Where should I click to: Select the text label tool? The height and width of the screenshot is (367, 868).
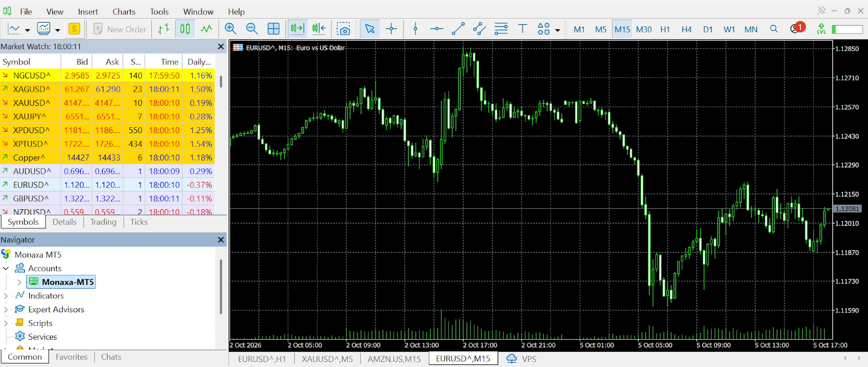point(523,29)
